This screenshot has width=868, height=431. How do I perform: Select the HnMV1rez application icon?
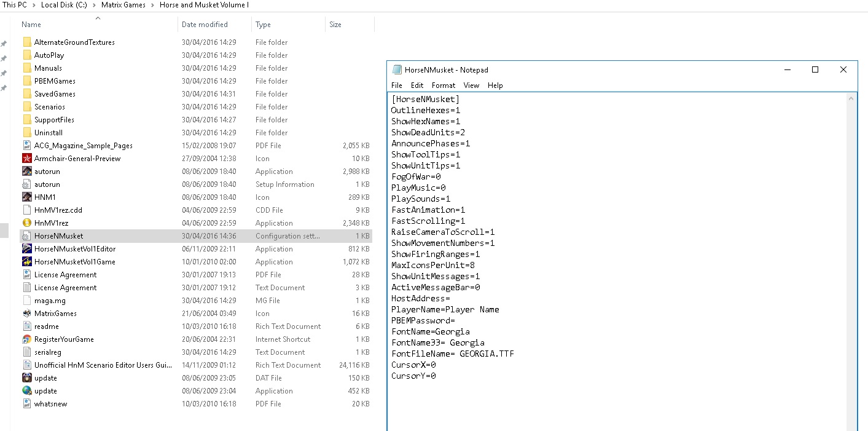(x=27, y=223)
